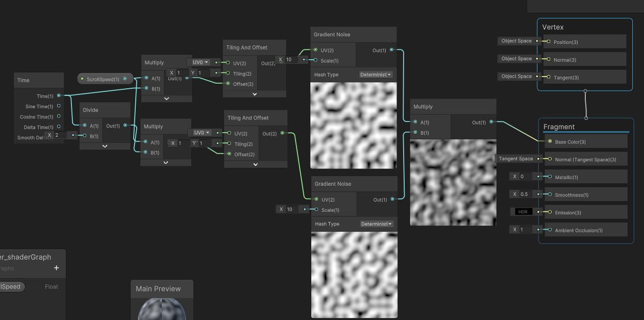Click Out(2) port of lower Tiling And Offset
The height and width of the screenshot is (320, 644).
(x=282, y=133)
